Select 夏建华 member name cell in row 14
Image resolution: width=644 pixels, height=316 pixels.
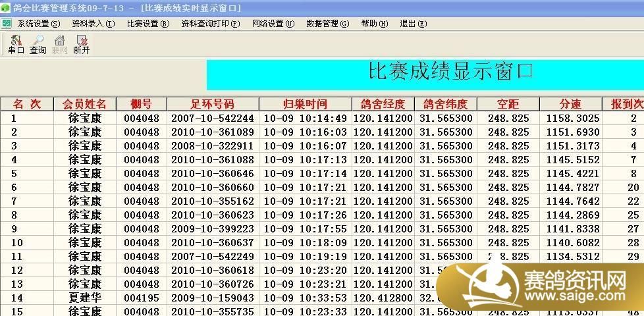click(x=84, y=298)
